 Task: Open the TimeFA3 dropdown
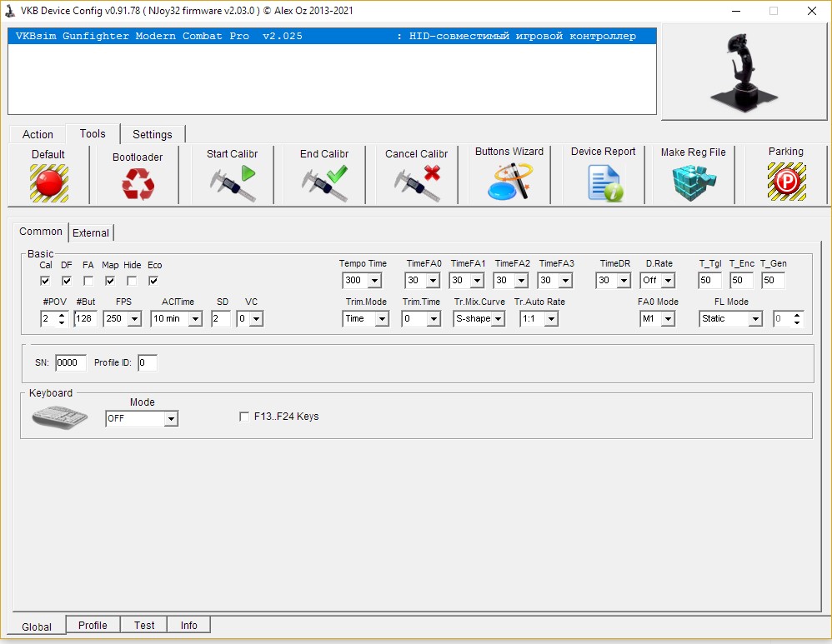point(565,281)
